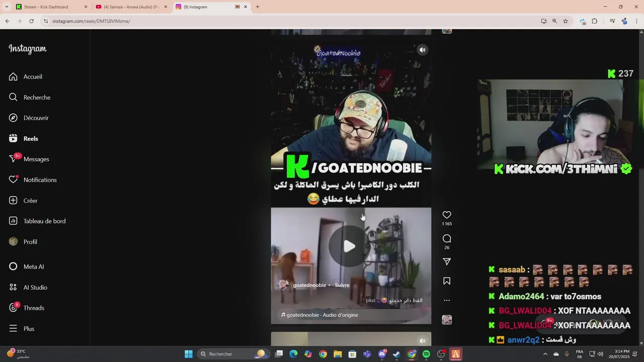
Task: Open Profil page
Action: pos(23,241)
